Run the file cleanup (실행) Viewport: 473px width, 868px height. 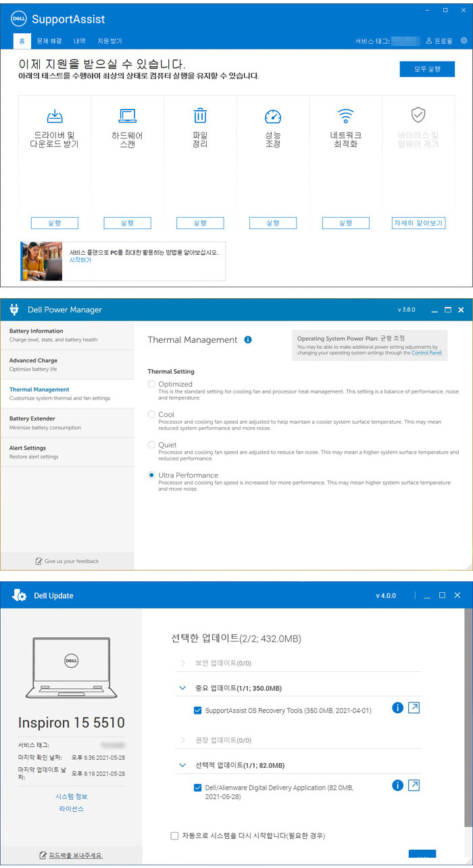click(200, 223)
